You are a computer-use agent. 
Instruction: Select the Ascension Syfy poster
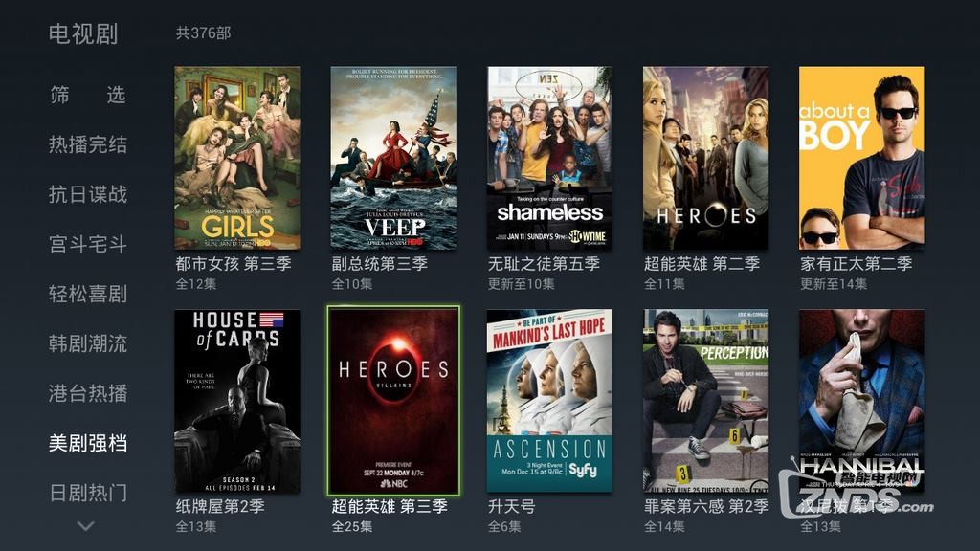pos(549,401)
